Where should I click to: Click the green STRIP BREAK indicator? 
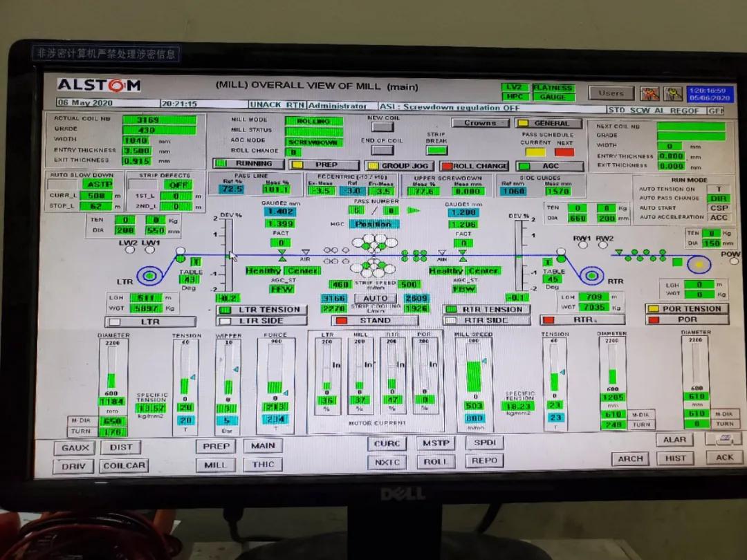(x=436, y=151)
